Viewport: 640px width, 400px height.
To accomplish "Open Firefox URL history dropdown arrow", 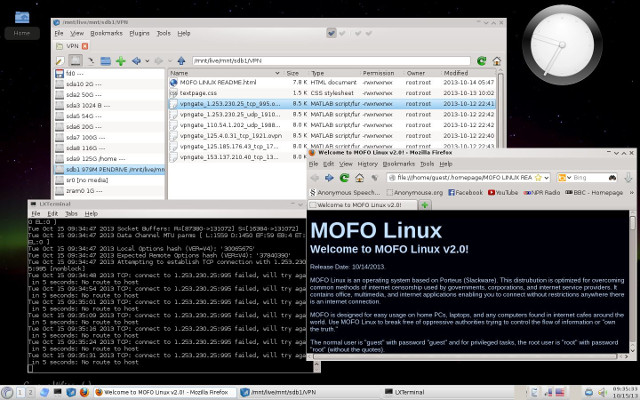I will (546, 178).
